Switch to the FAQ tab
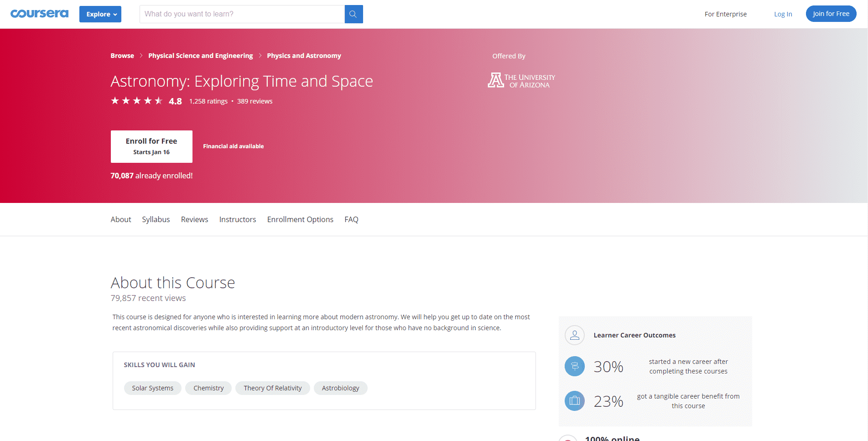The image size is (868, 441). click(351, 219)
